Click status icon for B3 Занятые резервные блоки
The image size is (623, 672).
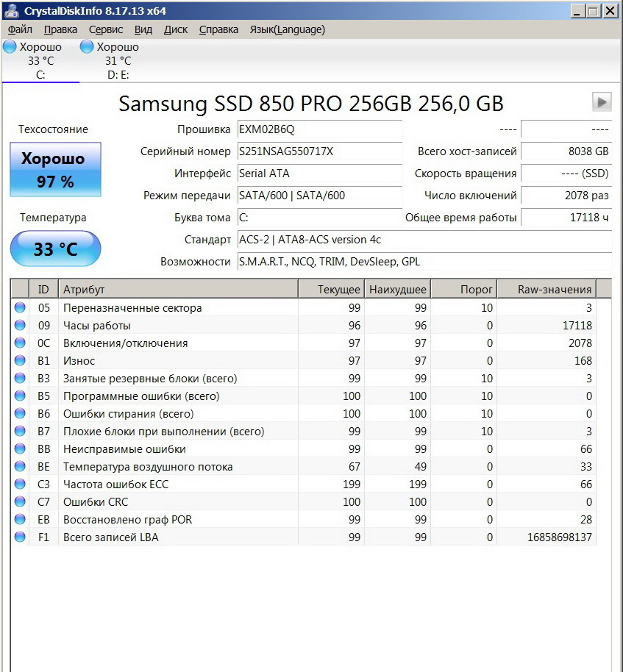pos(20,378)
